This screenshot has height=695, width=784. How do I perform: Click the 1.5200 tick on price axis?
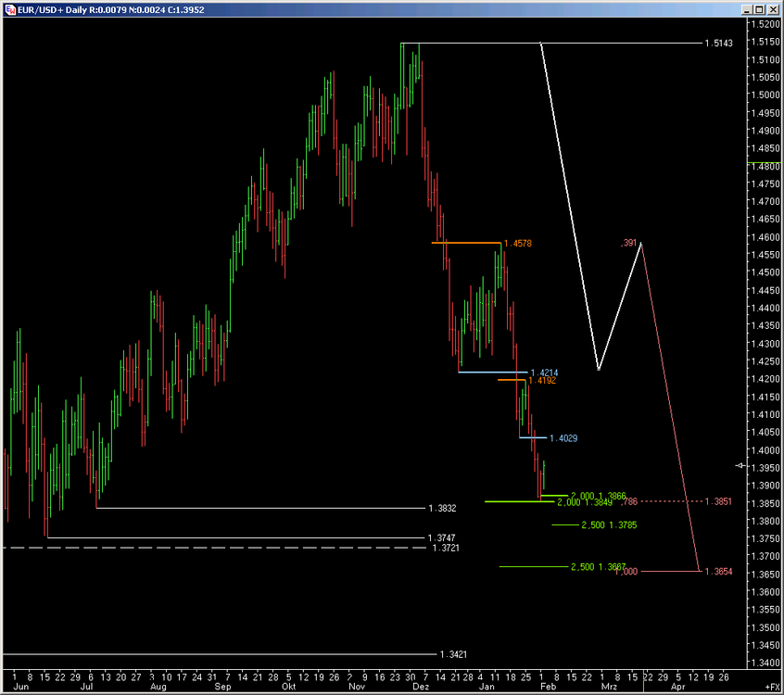[765, 24]
